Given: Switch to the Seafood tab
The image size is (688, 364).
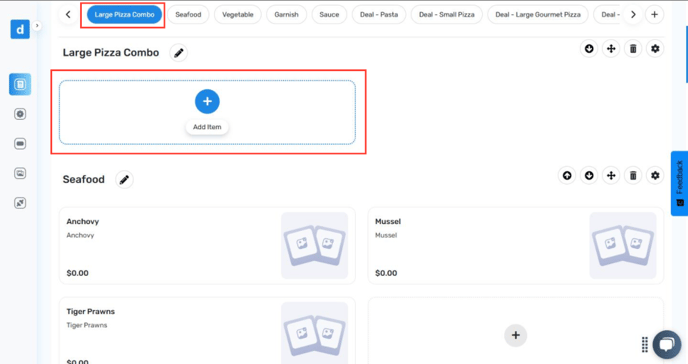Looking at the screenshot, I should pyautogui.click(x=188, y=14).
